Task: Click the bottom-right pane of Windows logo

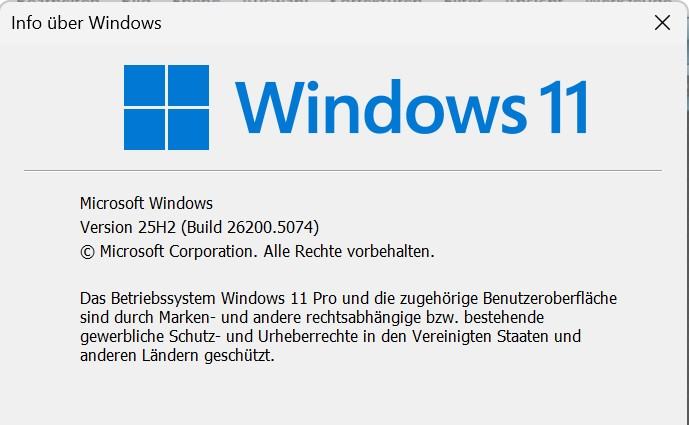Action: [189, 130]
